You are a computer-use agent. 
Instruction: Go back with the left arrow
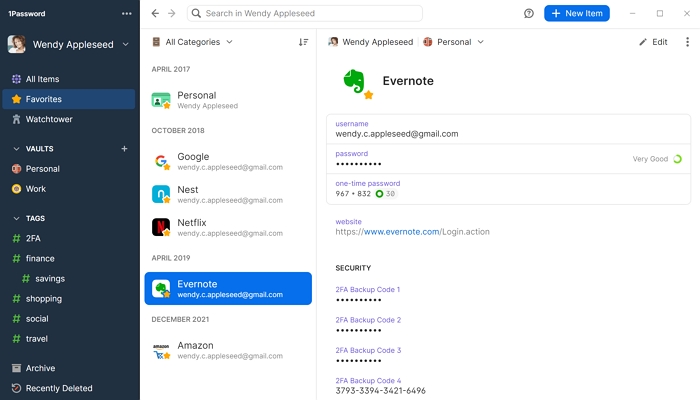tap(155, 13)
